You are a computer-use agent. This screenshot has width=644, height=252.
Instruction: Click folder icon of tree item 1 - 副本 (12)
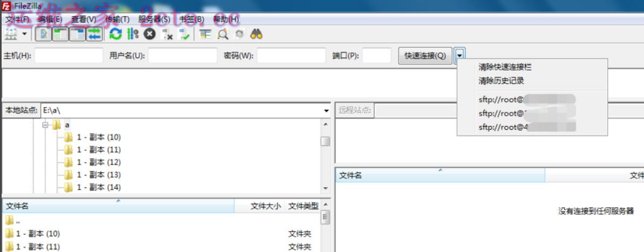68,162
